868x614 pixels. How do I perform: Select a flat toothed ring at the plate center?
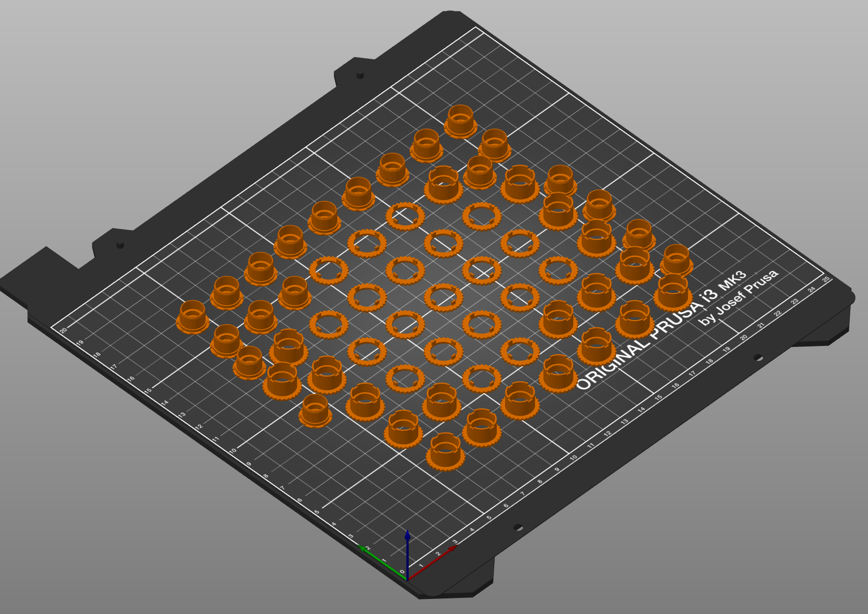483,270
